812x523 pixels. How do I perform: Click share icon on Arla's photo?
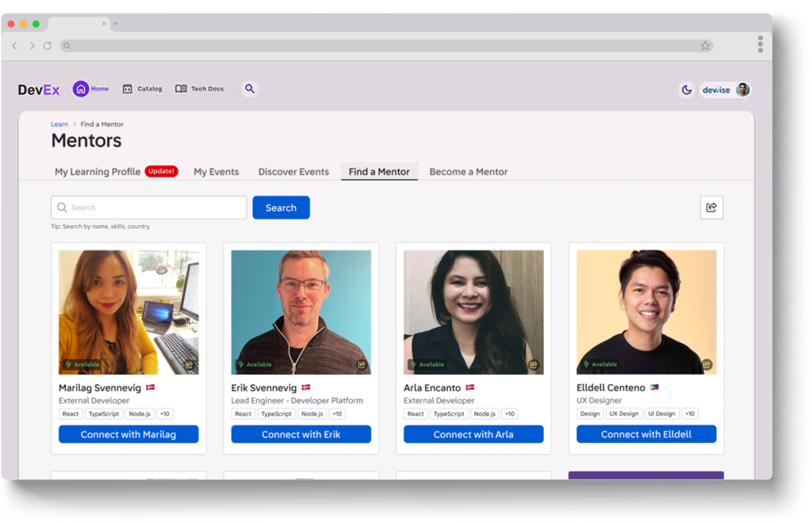pyautogui.click(x=534, y=365)
